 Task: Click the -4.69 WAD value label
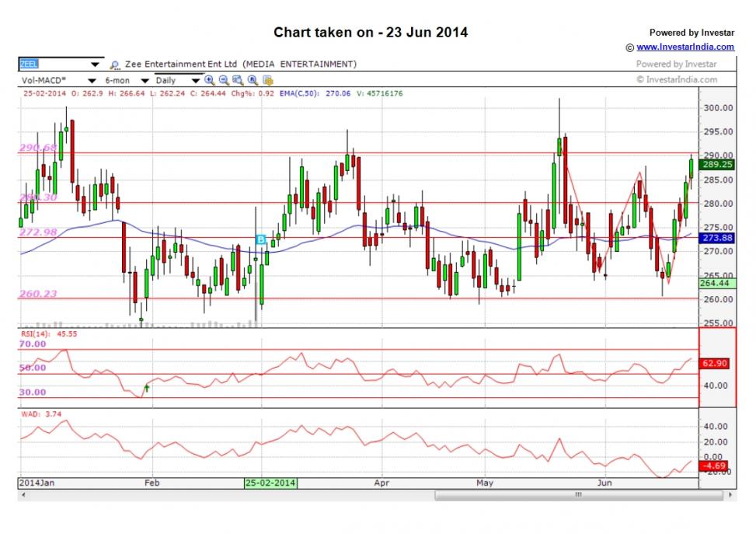[x=714, y=466]
